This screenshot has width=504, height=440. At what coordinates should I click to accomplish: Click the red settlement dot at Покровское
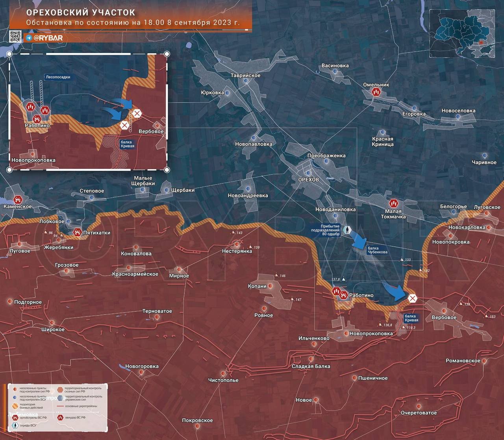click(x=197, y=426)
